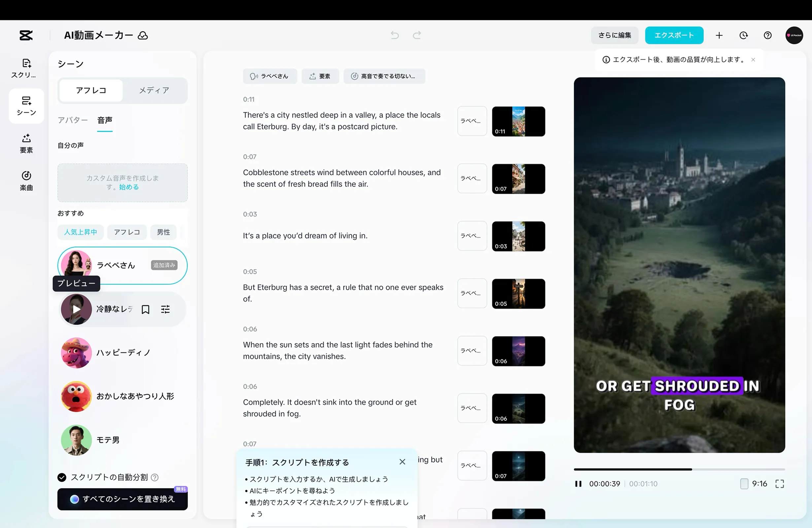The height and width of the screenshot is (528, 812).
Task: Click the undo arrow icon
Action: pos(394,35)
